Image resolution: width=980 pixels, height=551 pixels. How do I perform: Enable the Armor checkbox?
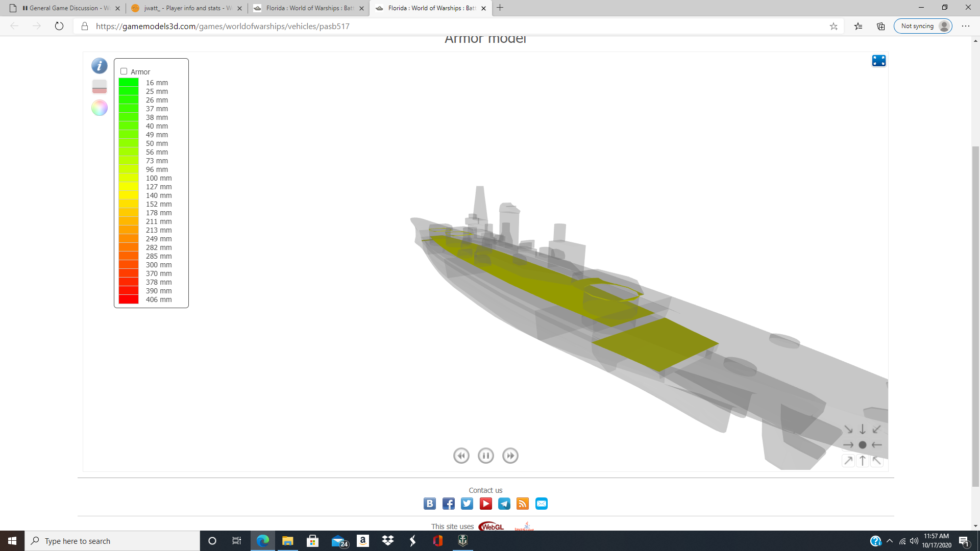point(124,71)
